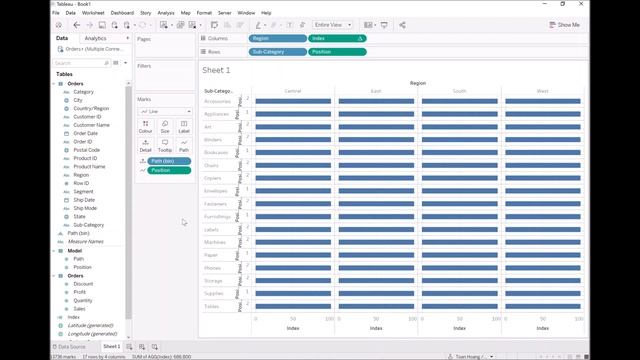Open Colour on Marks card
Screen dimensions: 640x360
click(x=145, y=127)
